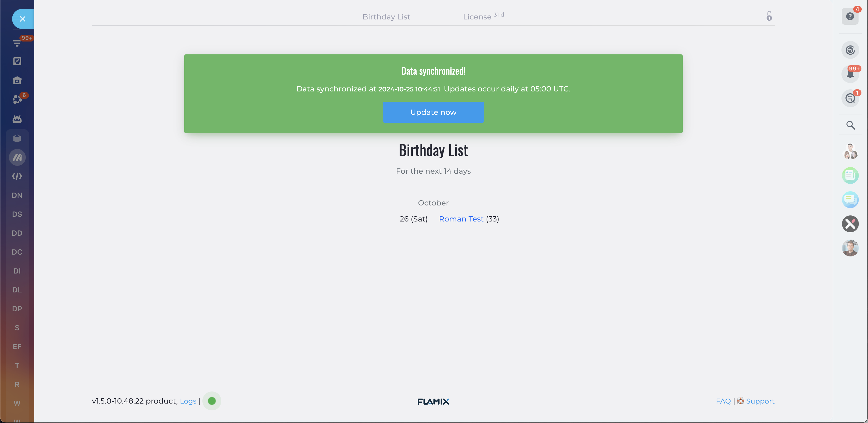Open the DN item in left sidebar
This screenshot has width=868, height=423.
tap(17, 195)
